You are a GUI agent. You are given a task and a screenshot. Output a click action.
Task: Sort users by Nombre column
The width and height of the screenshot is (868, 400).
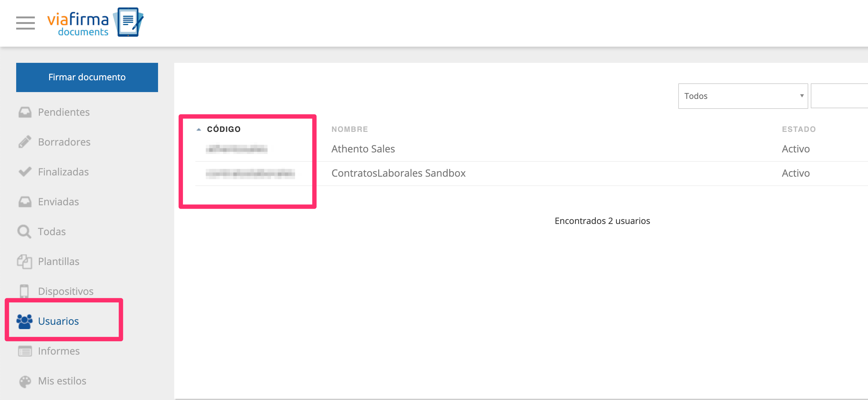pyautogui.click(x=349, y=129)
